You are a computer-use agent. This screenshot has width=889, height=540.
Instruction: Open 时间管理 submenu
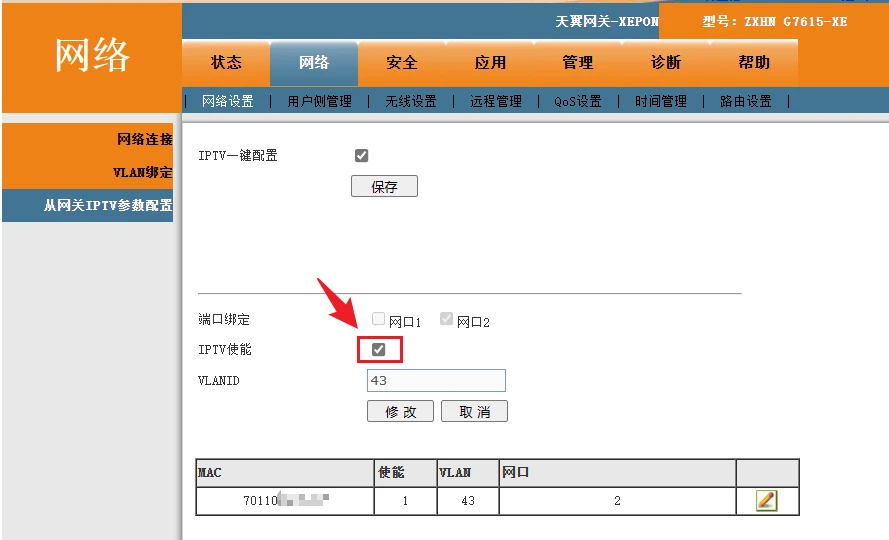click(x=661, y=102)
